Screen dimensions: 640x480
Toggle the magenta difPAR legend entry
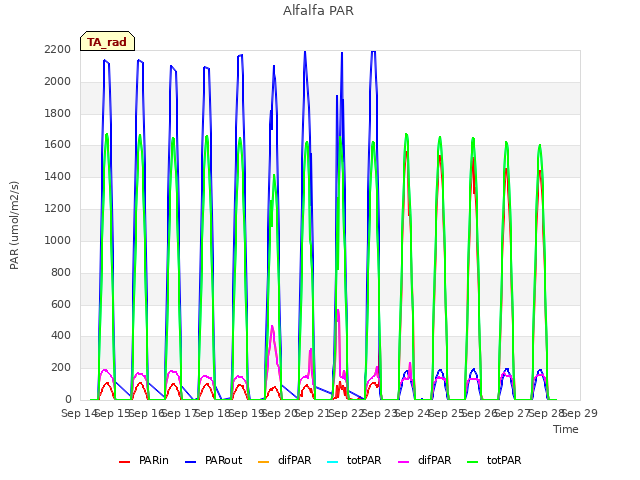(x=424, y=460)
